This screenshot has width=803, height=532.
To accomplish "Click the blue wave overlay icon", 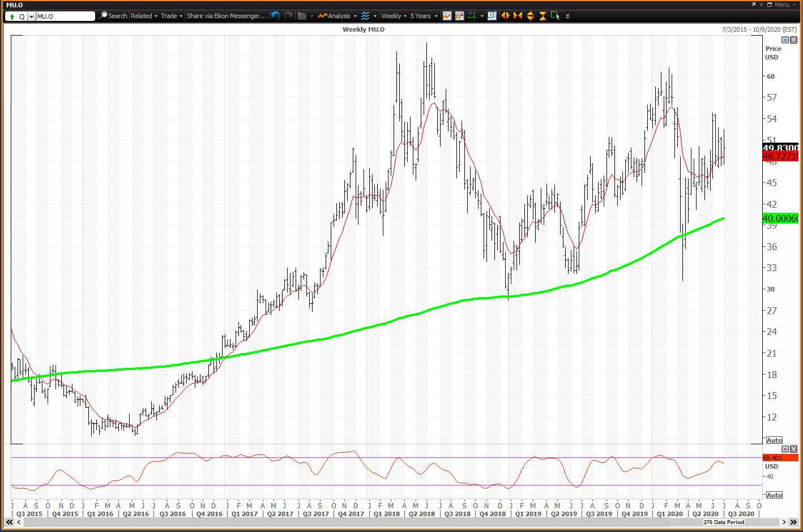I will coord(366,16).
